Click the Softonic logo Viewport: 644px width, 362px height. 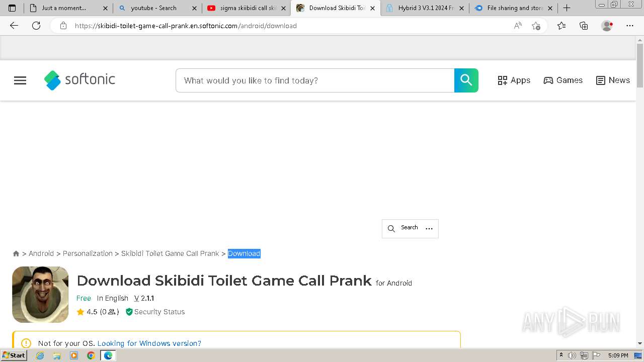(79, 80)
